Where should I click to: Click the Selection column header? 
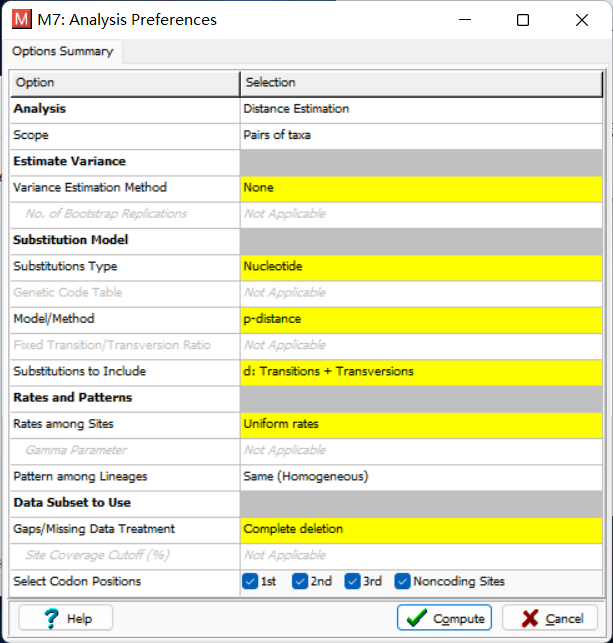point(422,83)
